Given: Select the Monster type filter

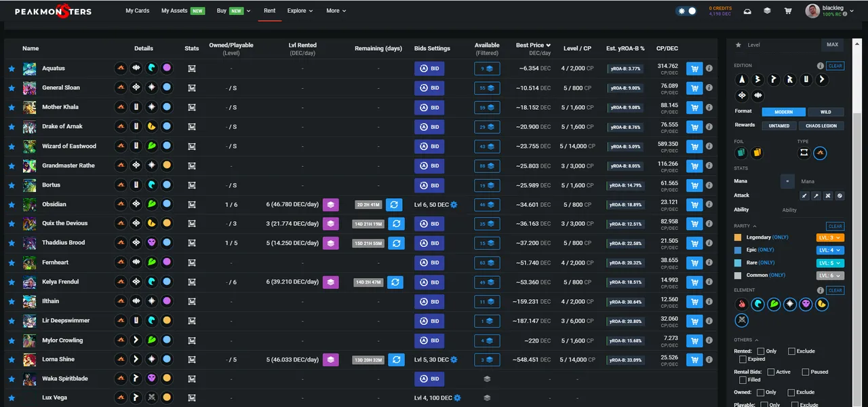Looking at the screenshot, I should [804, 153].
